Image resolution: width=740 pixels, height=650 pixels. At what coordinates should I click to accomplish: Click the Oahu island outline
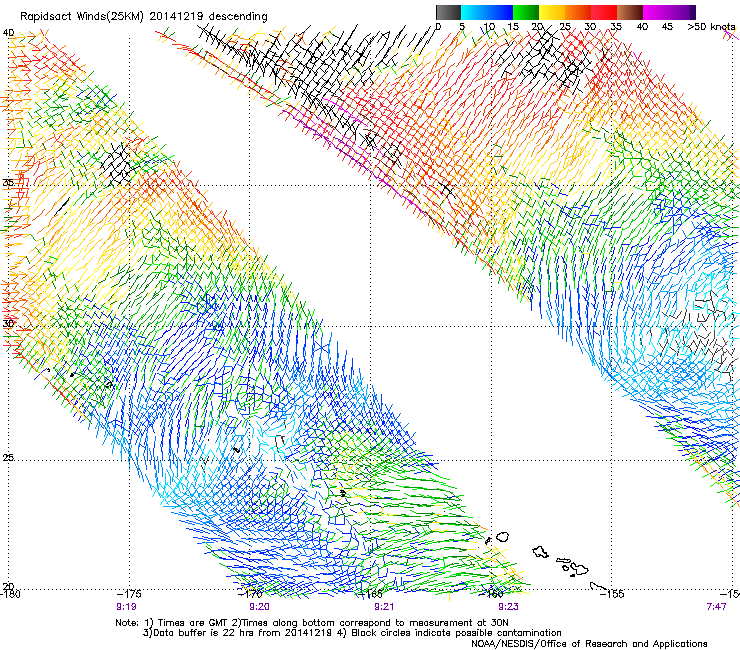pyautogui.click(x=540, y=552)
